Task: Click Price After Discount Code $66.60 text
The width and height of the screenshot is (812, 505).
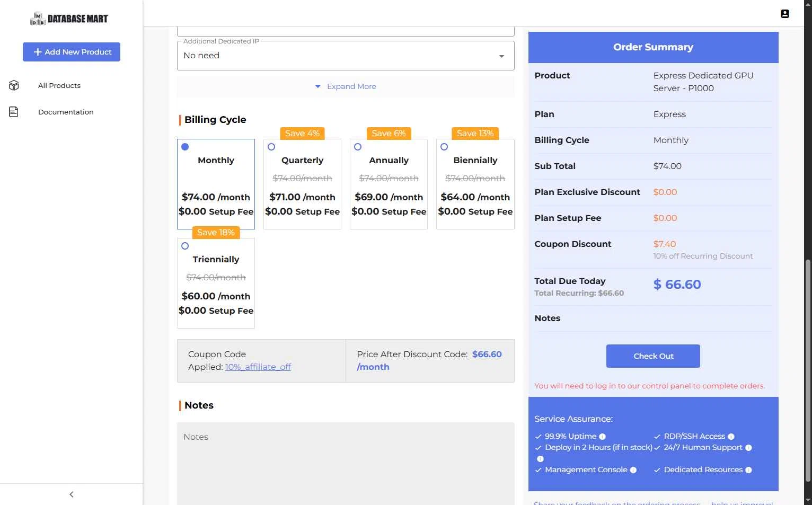Action: 429,360
